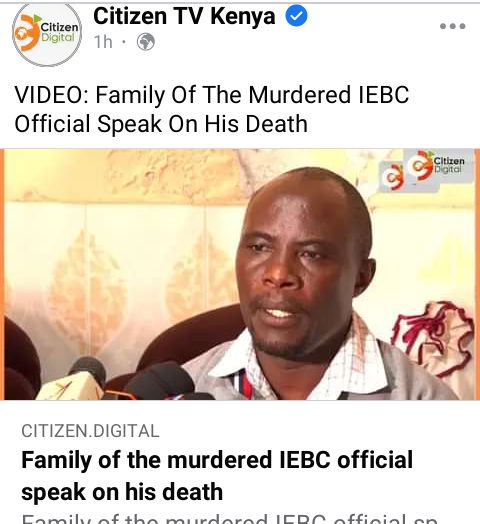
Task: Click the truncated article description text
Action: [x=231, y=519]
